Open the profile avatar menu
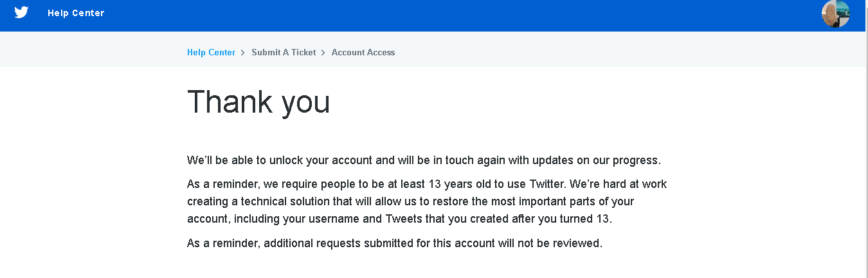Image resolution: width=868 pixels, height=278 pixels. (835, 14)
